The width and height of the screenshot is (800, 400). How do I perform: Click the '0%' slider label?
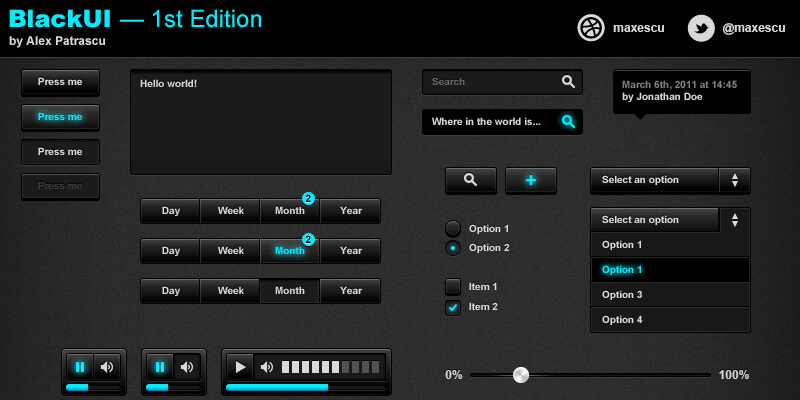click(454, 375)
